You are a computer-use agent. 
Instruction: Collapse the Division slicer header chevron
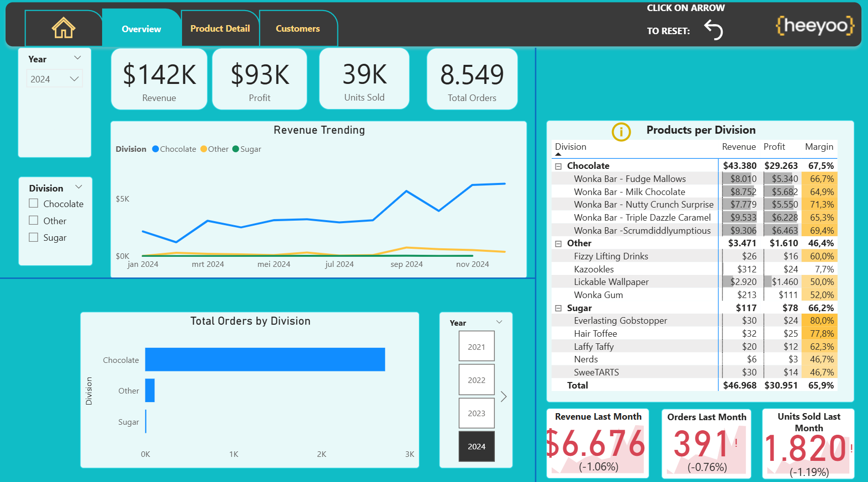[x=78, y=187]
